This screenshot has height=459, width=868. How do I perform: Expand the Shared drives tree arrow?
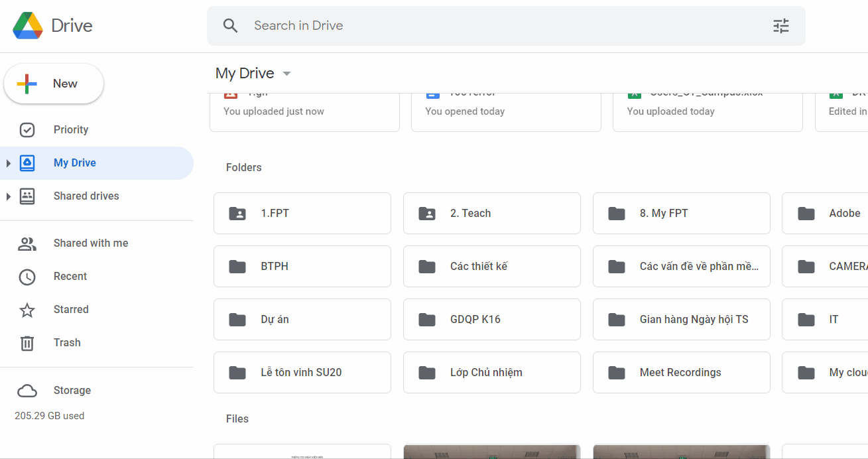click(x=8, y=196)
